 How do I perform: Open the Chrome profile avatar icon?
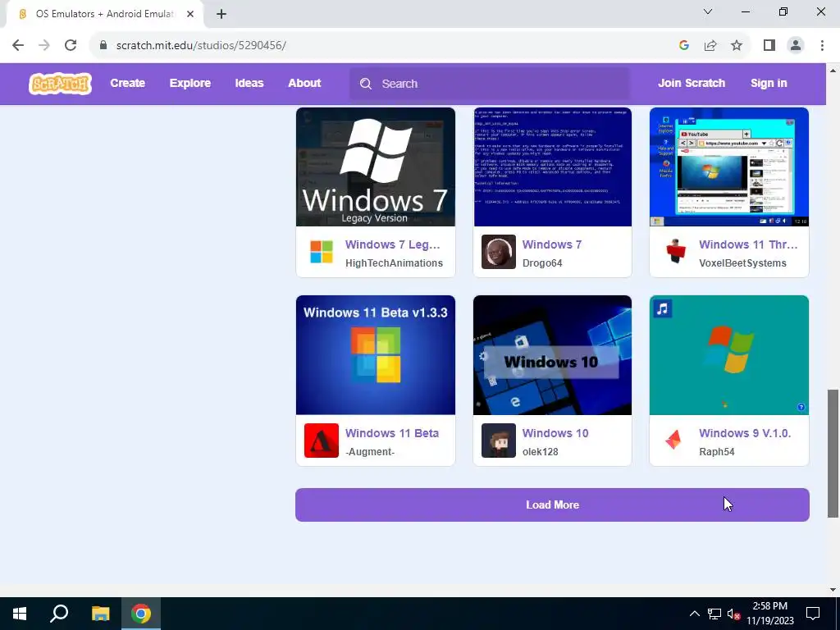(796, 45)
